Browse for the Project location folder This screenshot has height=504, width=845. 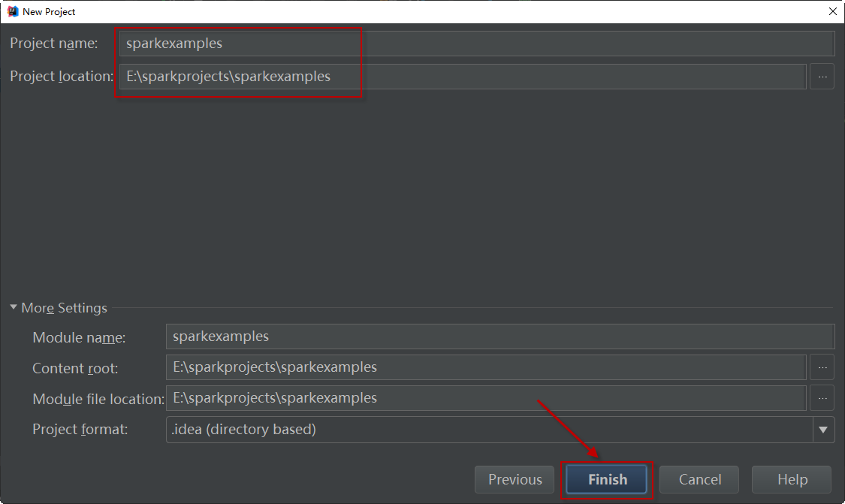click(x=822, y=77)
